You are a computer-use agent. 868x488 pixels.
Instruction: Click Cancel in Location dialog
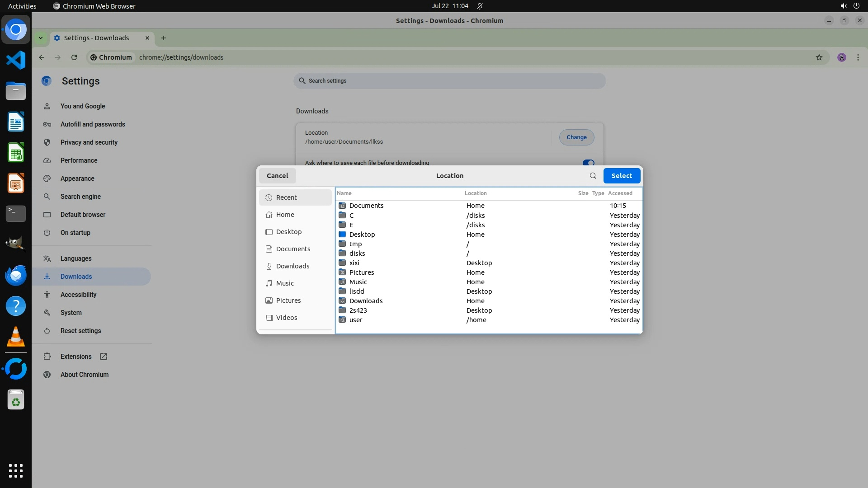[277, 176]
